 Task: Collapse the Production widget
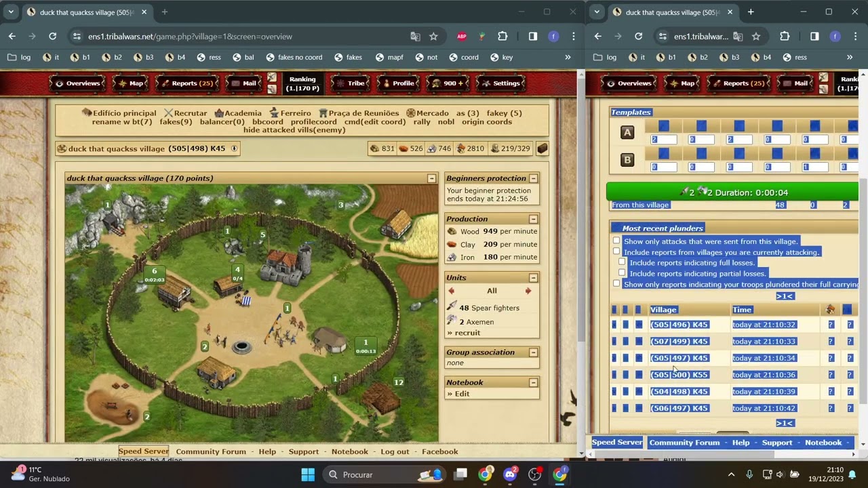point(534,219)
